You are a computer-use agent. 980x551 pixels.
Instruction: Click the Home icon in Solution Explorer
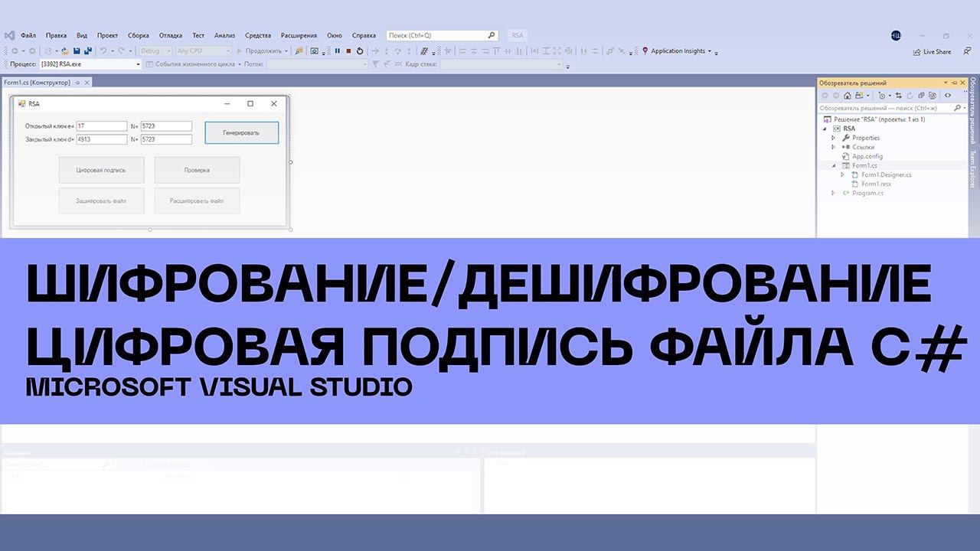(x=848, y=96)
